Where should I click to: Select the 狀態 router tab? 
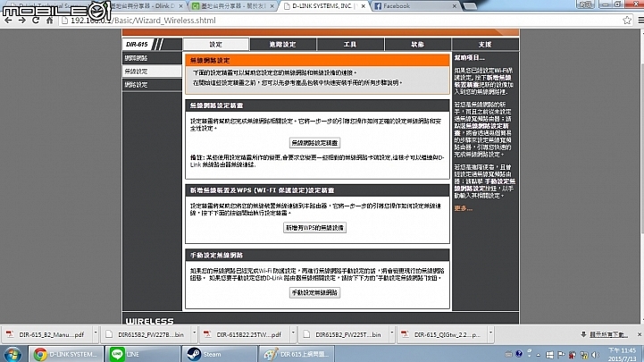[x=418, y=45]
